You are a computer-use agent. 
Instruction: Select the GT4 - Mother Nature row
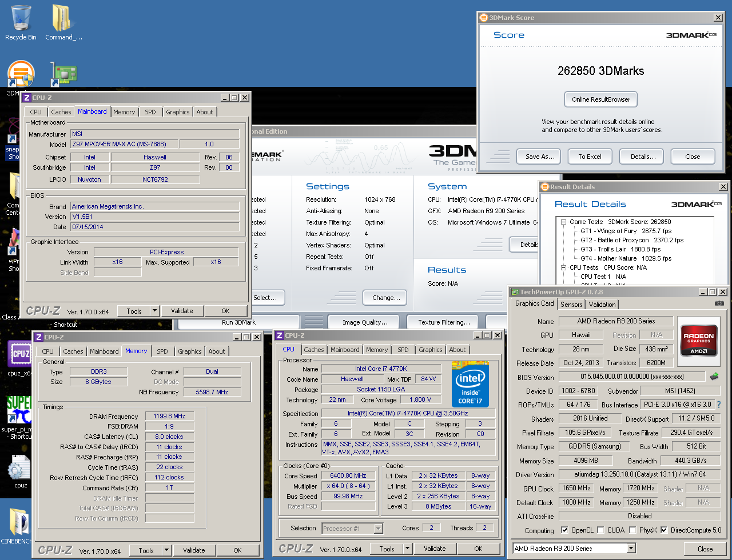pos(626,258)
